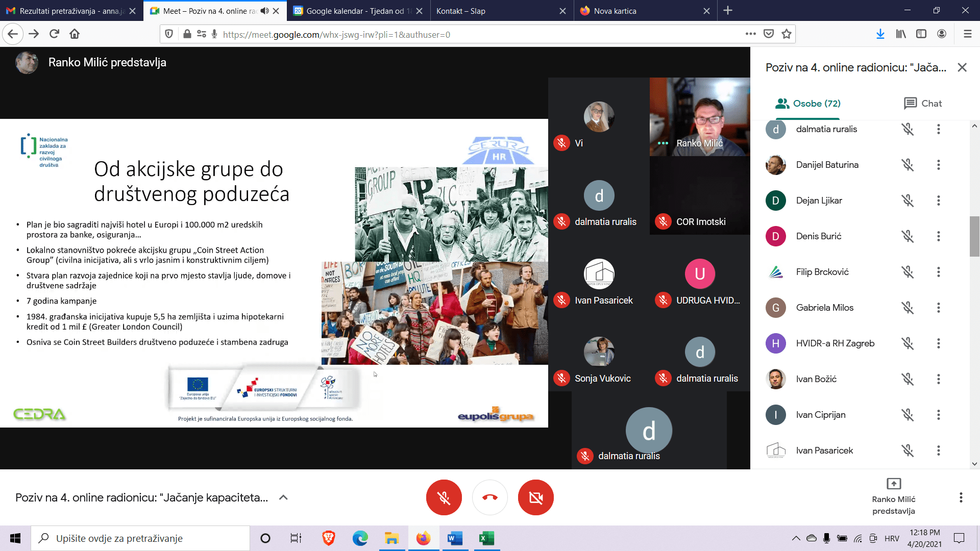
Task: Open Meet more options three-dot menu
Action: [x=961, y=497]
